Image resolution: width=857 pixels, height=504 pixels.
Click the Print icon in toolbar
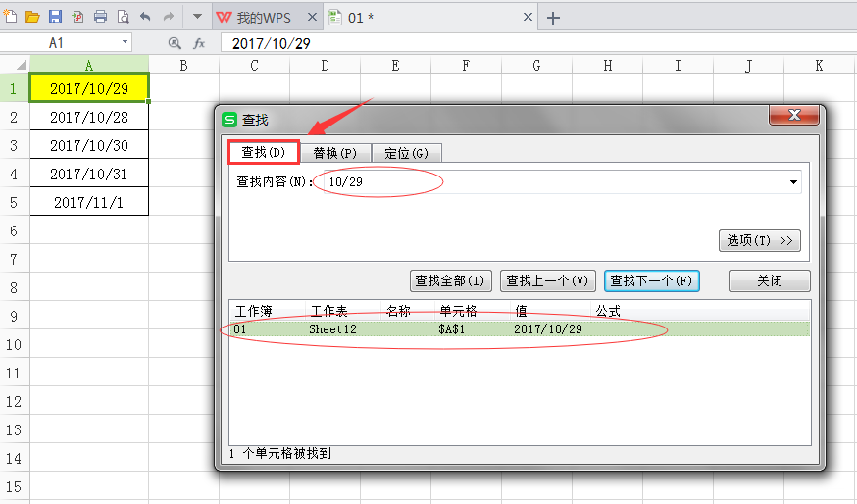click(100, 17)
